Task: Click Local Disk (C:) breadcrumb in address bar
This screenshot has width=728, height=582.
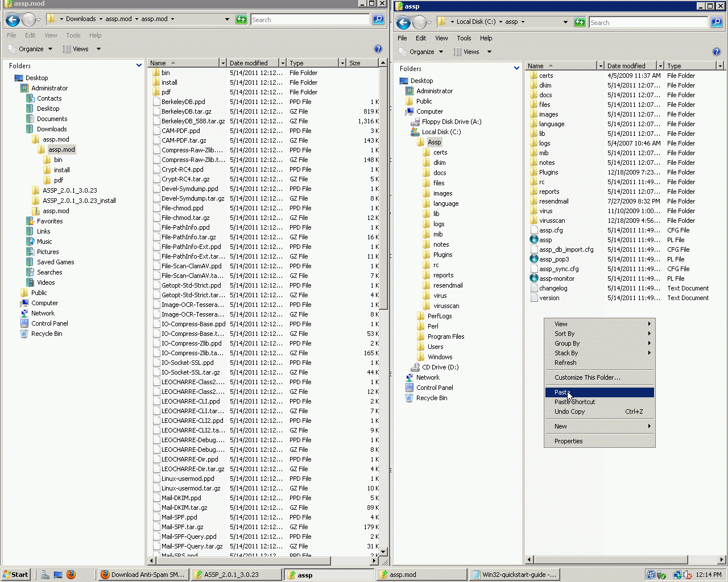Action: (476, 22)
